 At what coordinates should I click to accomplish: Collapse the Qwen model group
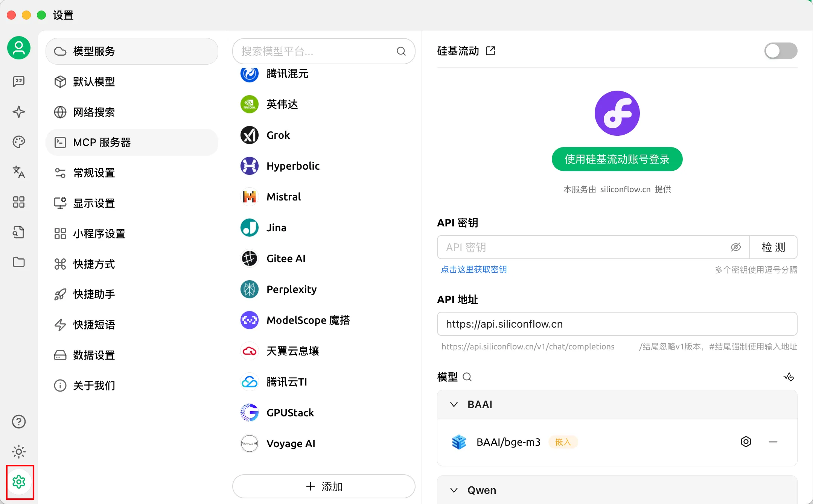pos(454,490)
